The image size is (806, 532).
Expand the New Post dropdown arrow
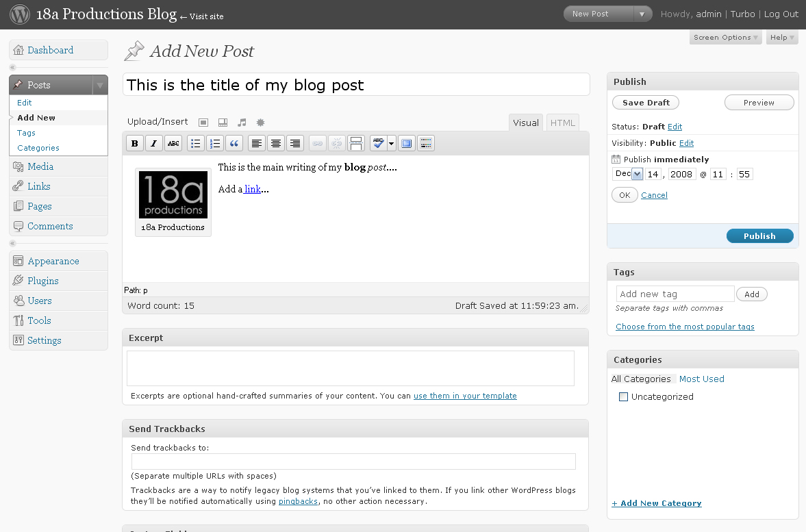(642, 14)
